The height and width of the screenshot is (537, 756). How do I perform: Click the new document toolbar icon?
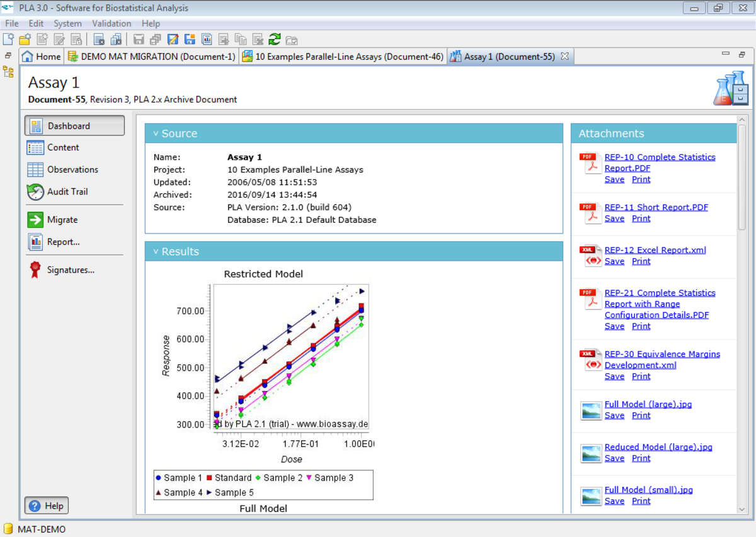coord(8,39)
